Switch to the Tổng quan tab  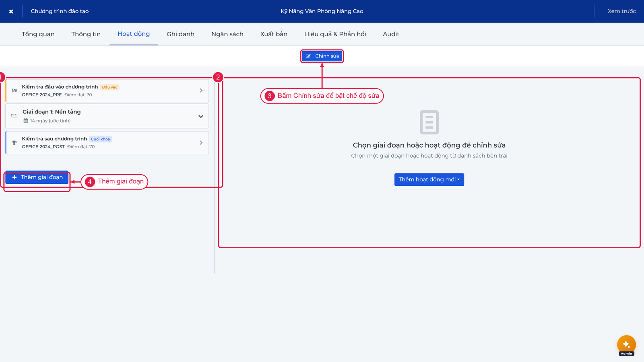(x=38, y=34)
